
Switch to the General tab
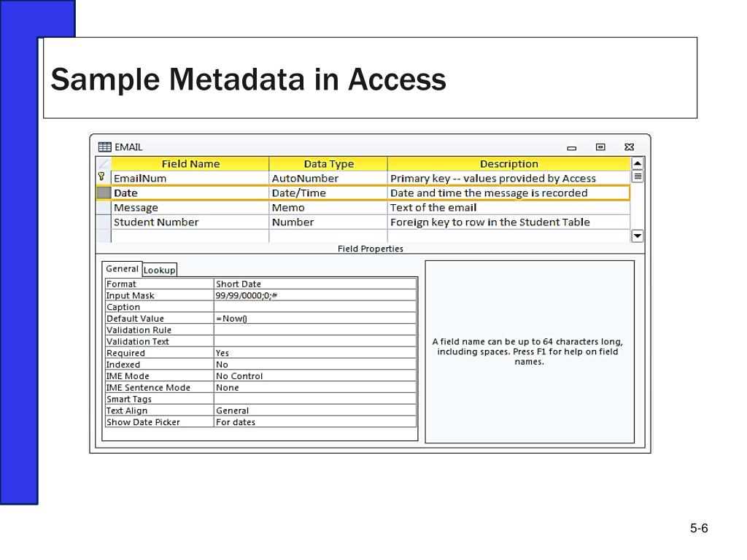coord(122,268)
